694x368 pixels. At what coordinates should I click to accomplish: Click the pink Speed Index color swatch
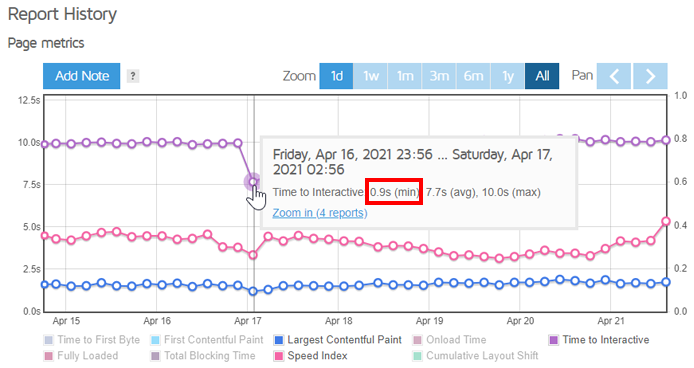(x=279, y=356)
